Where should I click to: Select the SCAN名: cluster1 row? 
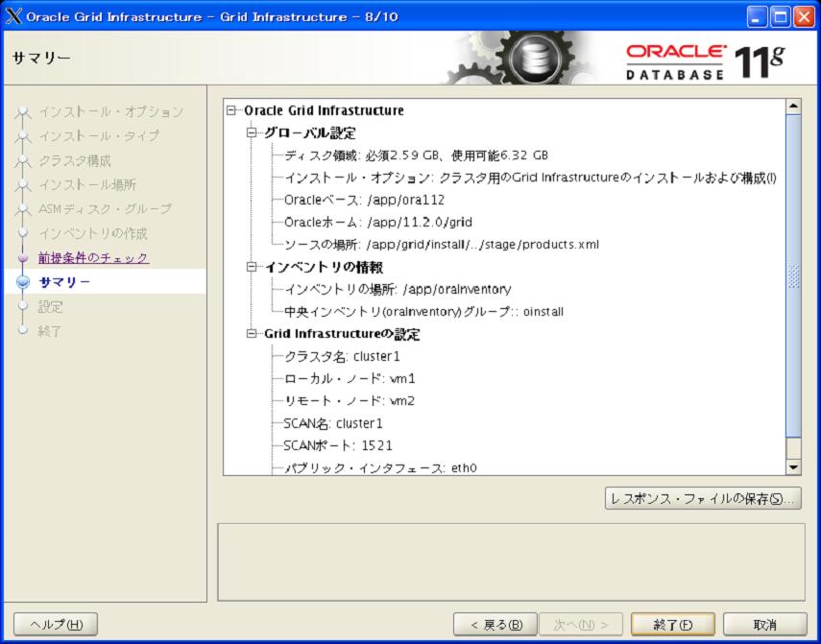pos(333,423)
